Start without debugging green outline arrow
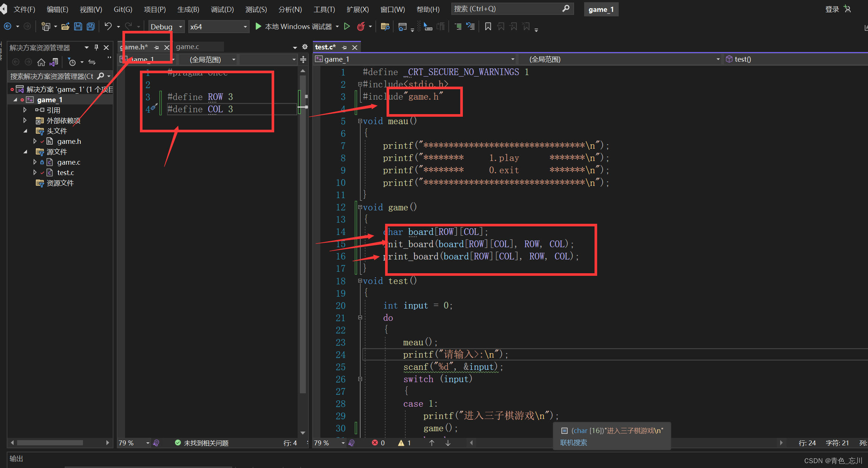 tap(347, 26)
